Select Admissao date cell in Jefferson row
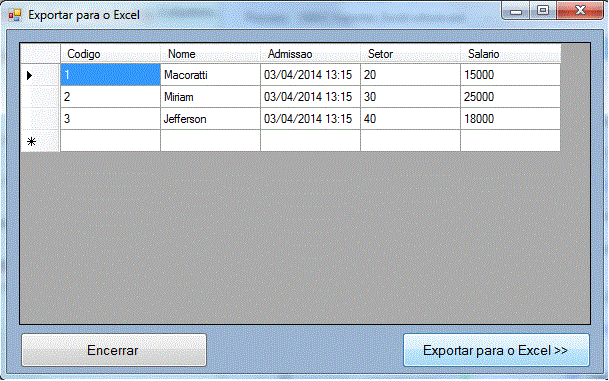This screenshot has height=381, width=609. coord(310,118)
